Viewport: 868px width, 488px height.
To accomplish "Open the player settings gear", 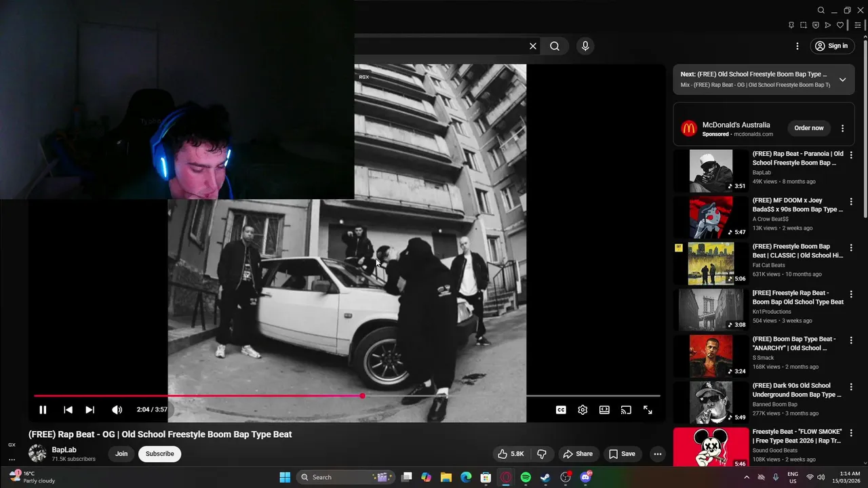I will tap(583, 410).
